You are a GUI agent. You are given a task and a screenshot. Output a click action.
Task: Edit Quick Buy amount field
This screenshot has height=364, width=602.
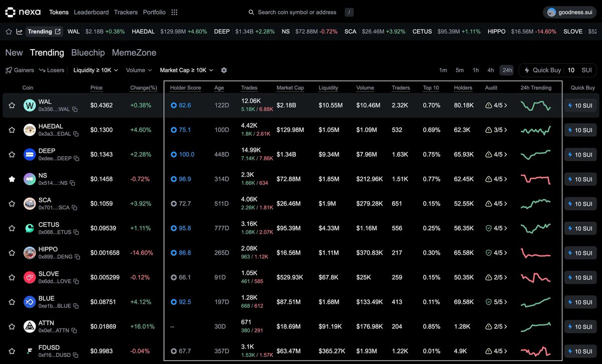point(571,70)
